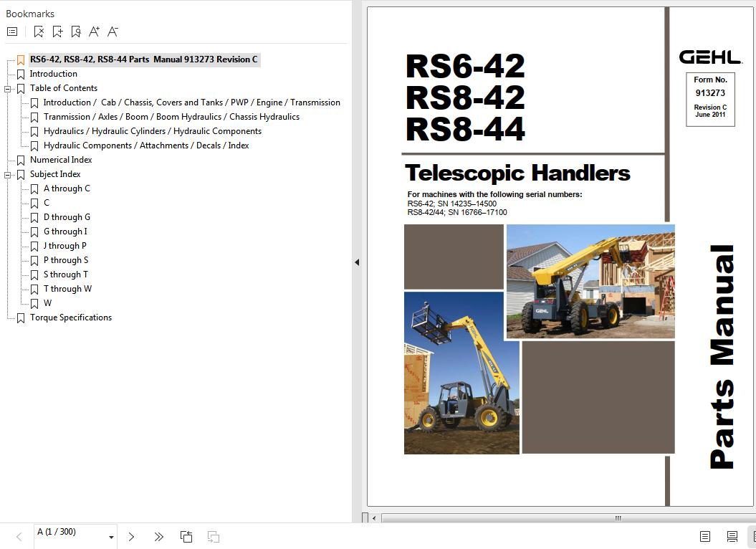This screenshot has height=549, width=756.
Task: Jump to the last page
Action: click(158, 537)
